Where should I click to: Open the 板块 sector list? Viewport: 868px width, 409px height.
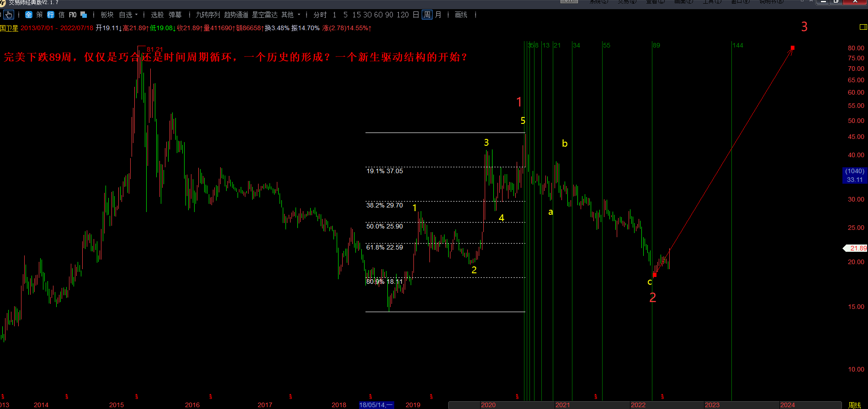[x=107, y=15]
